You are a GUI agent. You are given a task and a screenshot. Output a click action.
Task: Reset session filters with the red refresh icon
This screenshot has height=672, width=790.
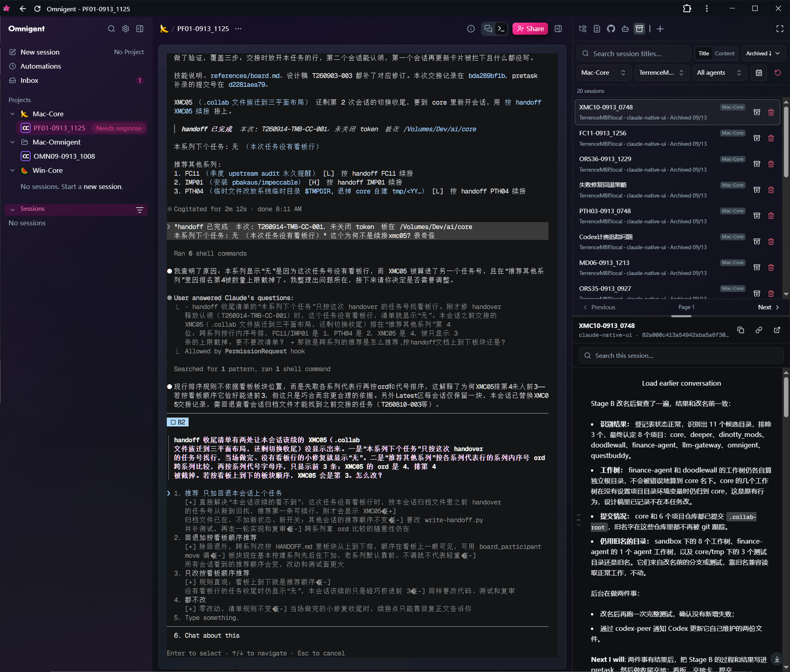tap(778, 73)
